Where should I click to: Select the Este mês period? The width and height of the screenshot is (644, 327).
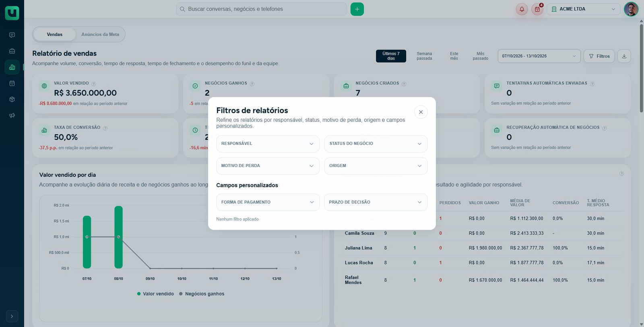click(x=454, y=56)
